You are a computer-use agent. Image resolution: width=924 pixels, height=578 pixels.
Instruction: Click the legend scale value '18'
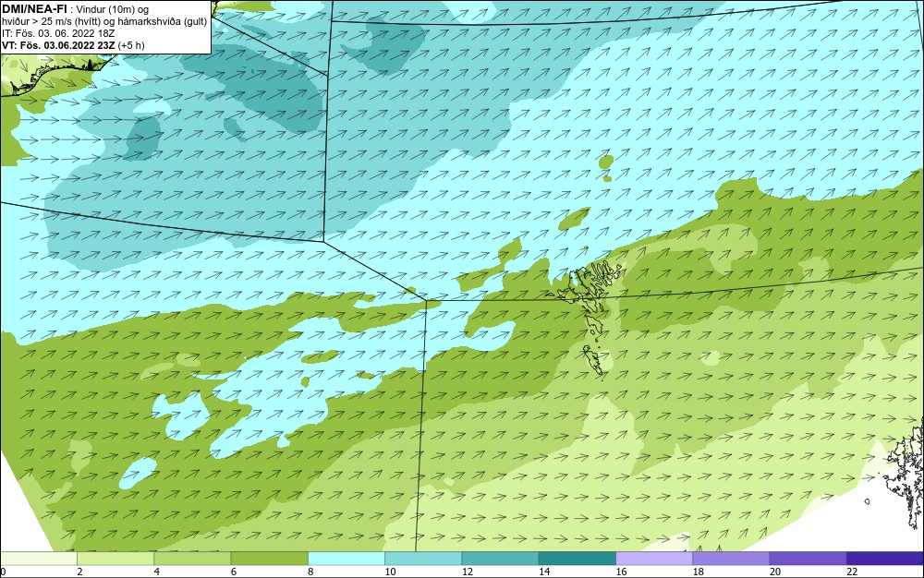tap(699, 572)
